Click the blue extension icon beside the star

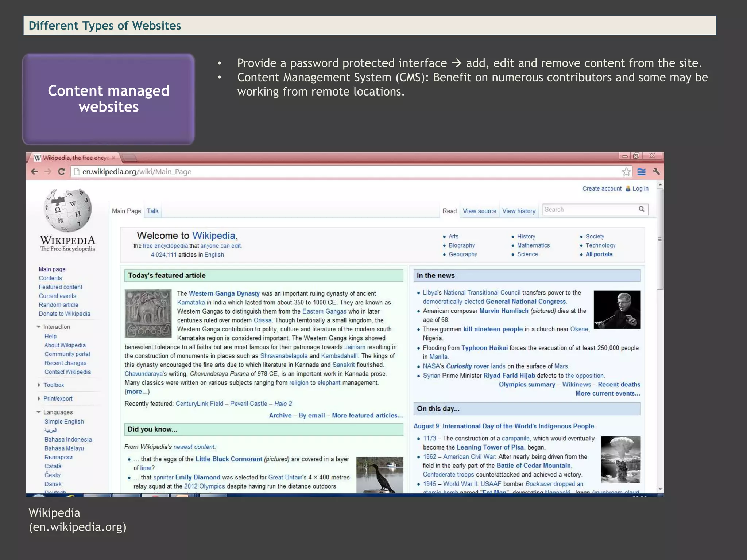coord(642,171)
